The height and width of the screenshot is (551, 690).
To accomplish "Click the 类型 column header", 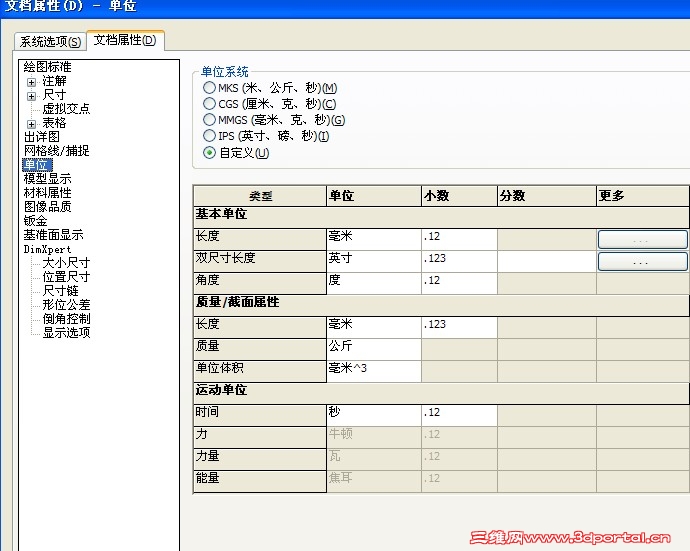I will pos(260,196).
